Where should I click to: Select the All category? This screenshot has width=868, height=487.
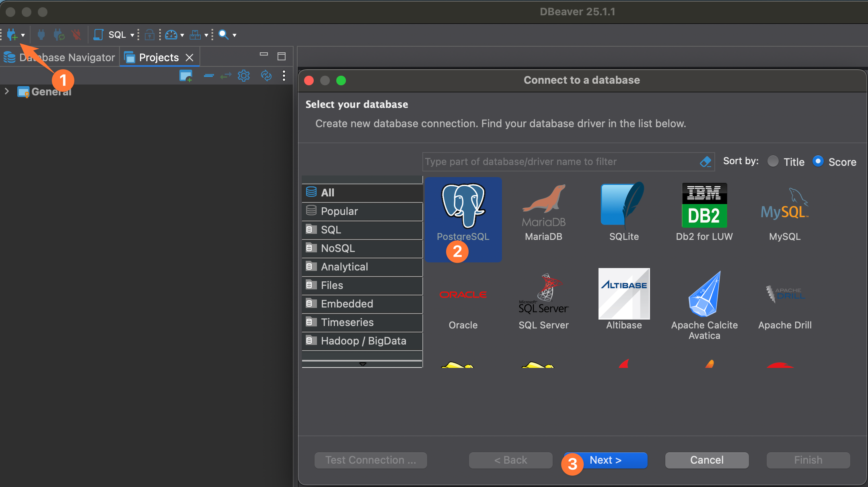pos(362,193)
